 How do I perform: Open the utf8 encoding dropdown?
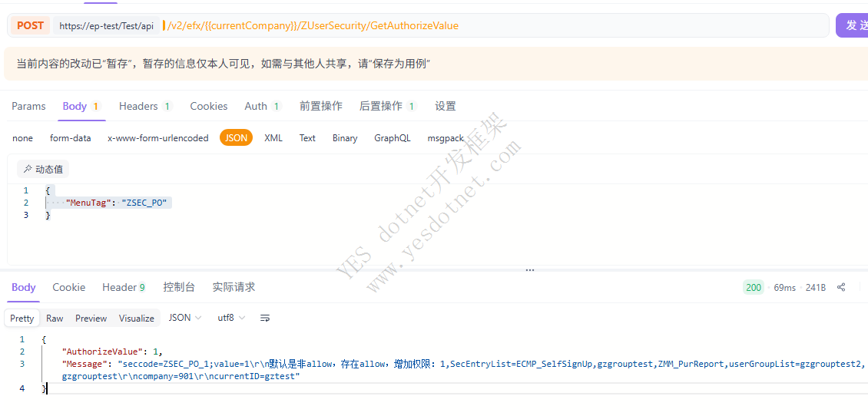[231, 318]
